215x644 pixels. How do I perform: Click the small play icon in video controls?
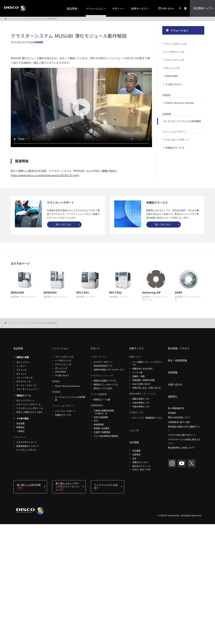[x=15, y=139]
